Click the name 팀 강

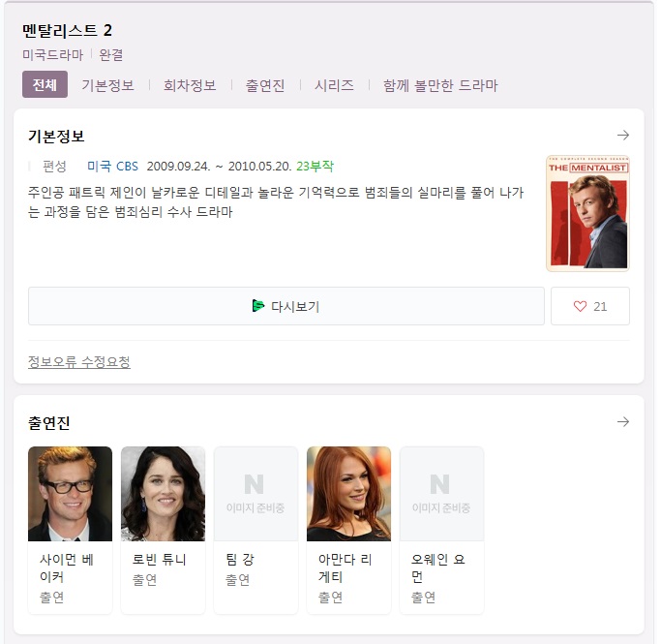tap(240, 560)
